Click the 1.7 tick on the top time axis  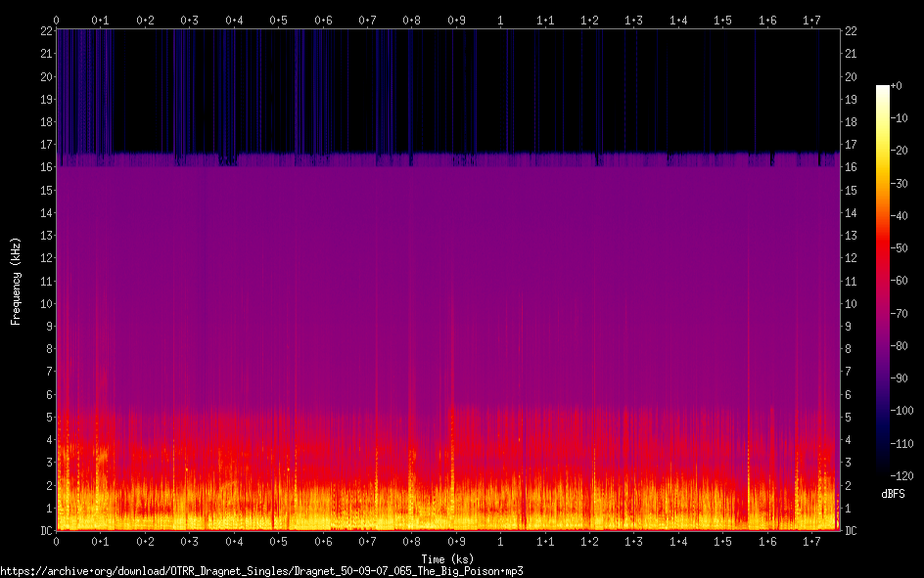(811, 20)
